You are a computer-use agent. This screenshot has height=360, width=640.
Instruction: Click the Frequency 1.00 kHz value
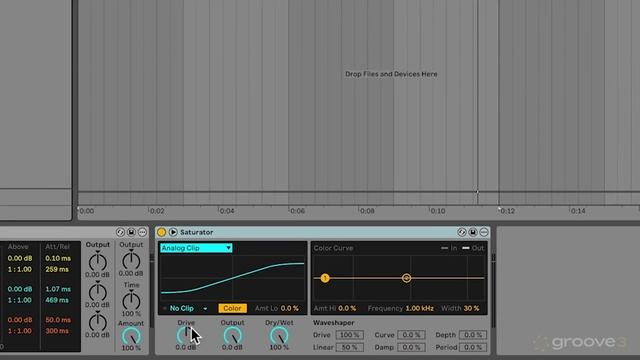tap(420, 309)
